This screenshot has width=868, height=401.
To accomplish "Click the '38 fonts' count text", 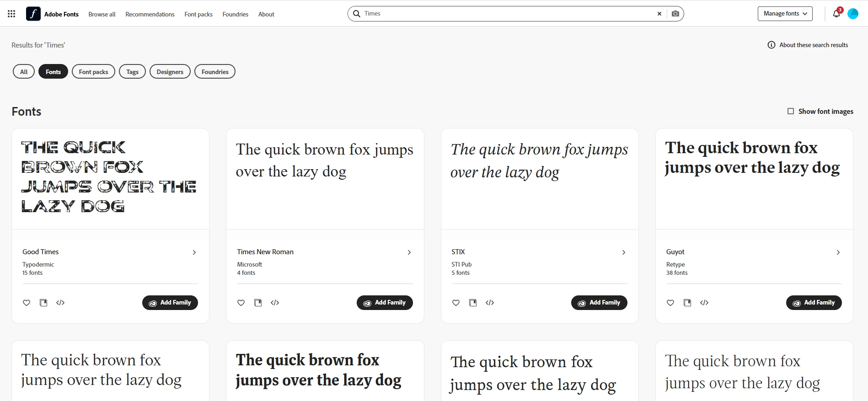I will tap(677, 273).
